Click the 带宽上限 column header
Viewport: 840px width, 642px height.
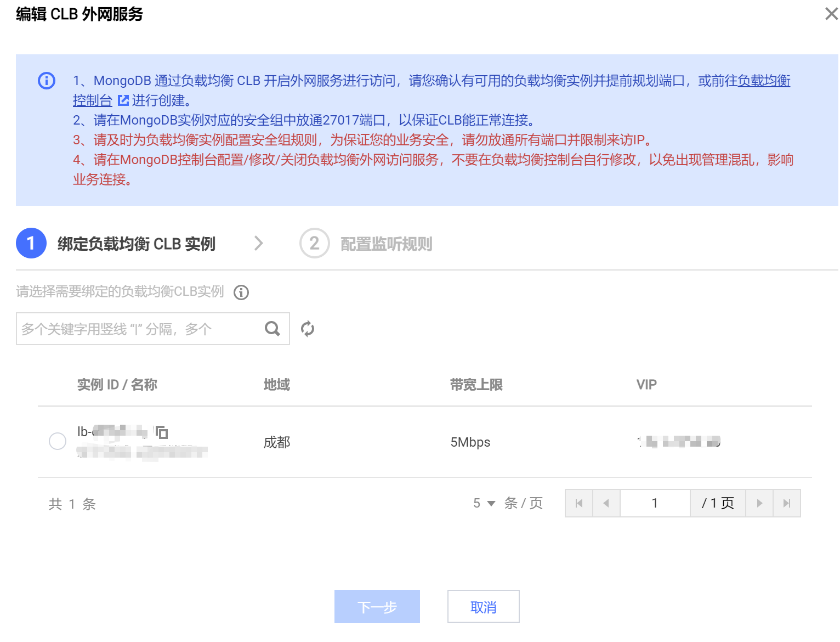click(x=476, y=385)
